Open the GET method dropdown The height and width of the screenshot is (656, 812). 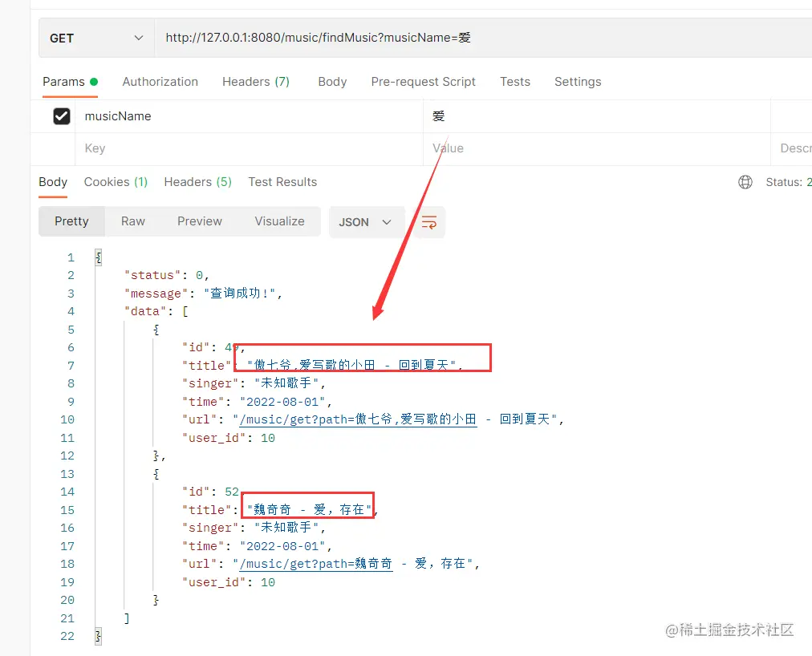96,38
